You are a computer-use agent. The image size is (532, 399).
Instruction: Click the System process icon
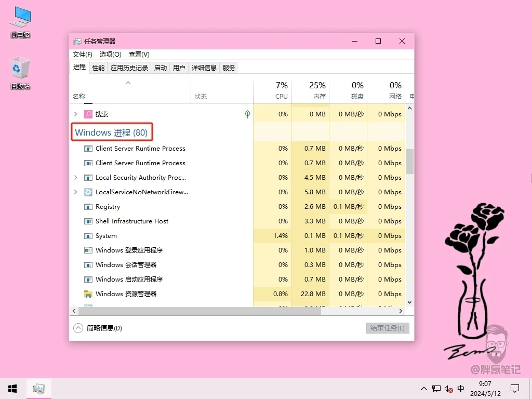[x=88, y=236]
